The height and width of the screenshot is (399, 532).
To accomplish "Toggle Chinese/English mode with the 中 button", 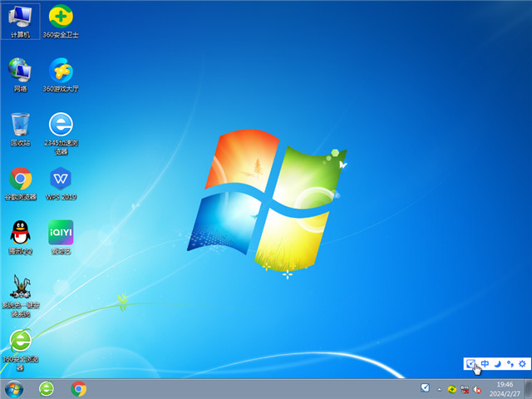I will tap(485, 363).
